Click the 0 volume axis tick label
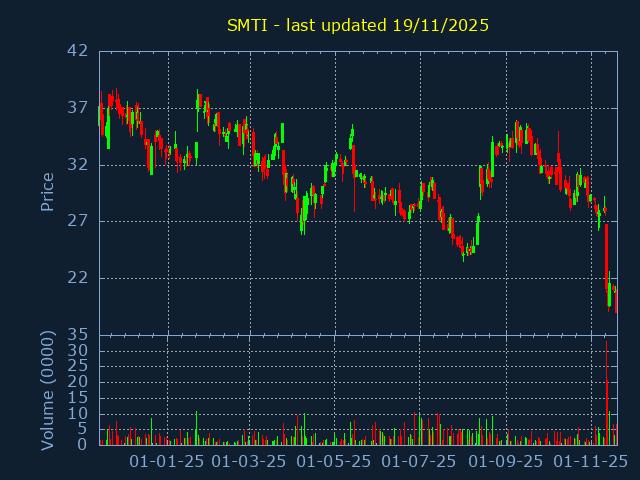Viewport: 640px width, 480px height. pyautogui.click(x=84, y=445)
